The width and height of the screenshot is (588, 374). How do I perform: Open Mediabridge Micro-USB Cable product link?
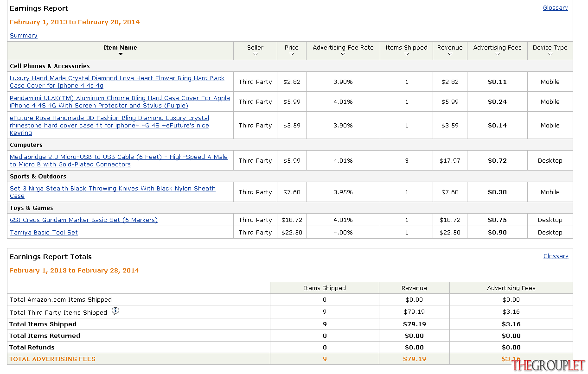point(119,161)
